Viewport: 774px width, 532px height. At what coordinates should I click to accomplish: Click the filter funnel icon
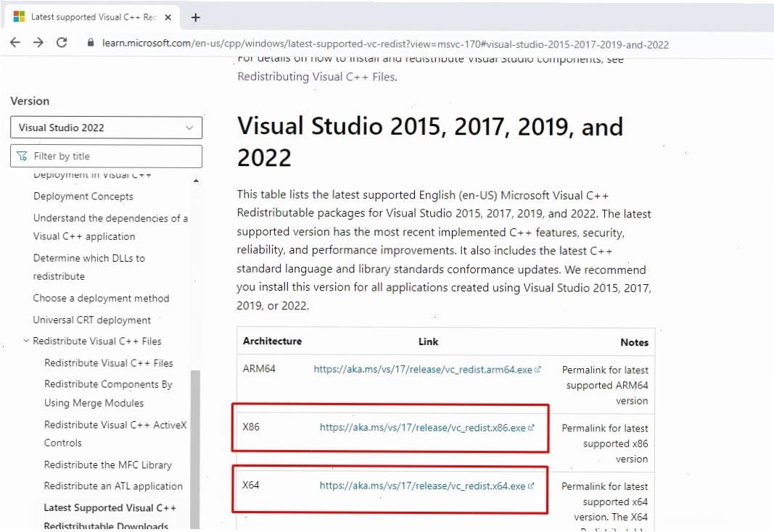[x=22, y=157]
